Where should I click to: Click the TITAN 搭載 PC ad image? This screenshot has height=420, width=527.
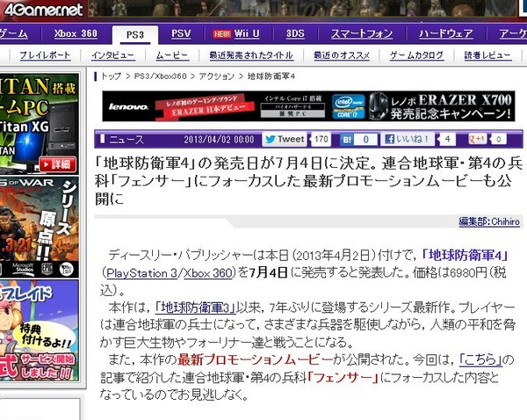click(x=40, y=123)
